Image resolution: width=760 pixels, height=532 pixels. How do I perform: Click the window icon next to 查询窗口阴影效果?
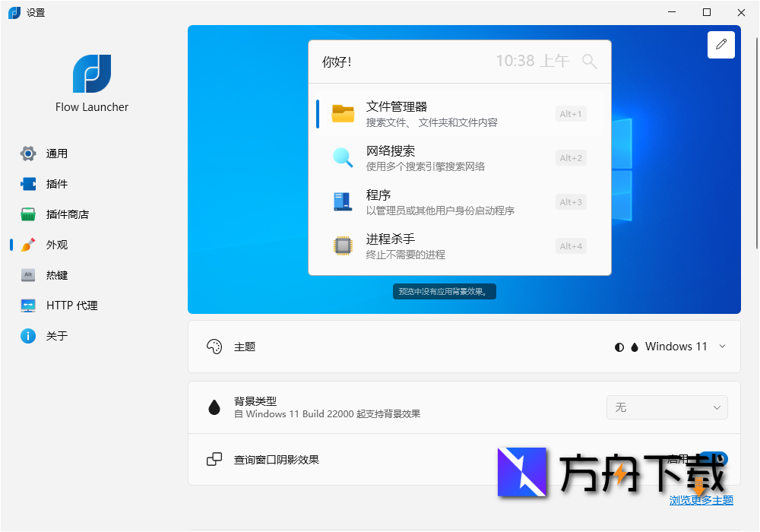tap(214, 460)
